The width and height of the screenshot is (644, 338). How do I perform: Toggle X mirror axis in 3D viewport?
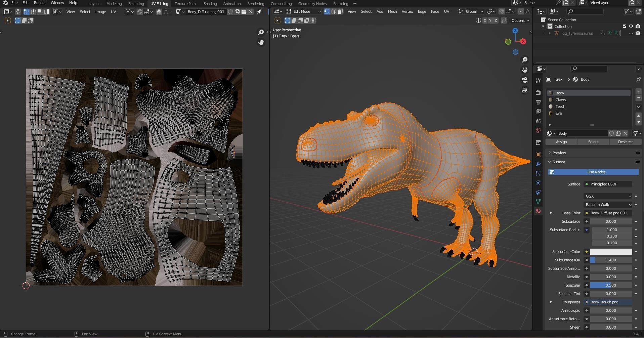pos(485,20)
